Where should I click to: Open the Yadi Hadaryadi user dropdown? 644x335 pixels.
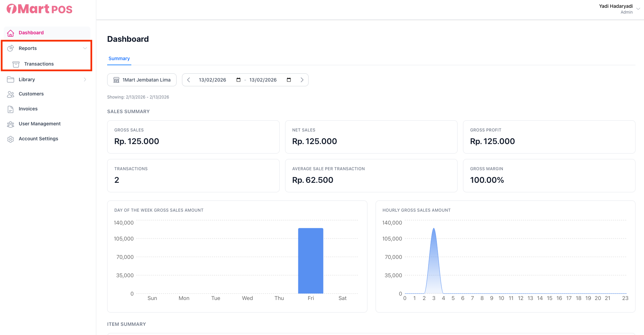638,9
